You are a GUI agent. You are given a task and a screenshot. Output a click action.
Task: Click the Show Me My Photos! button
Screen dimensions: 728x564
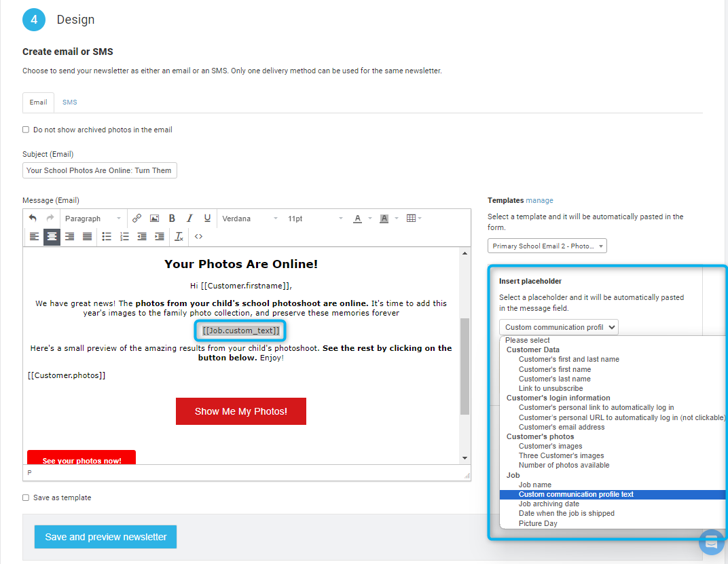click(241, 411)
